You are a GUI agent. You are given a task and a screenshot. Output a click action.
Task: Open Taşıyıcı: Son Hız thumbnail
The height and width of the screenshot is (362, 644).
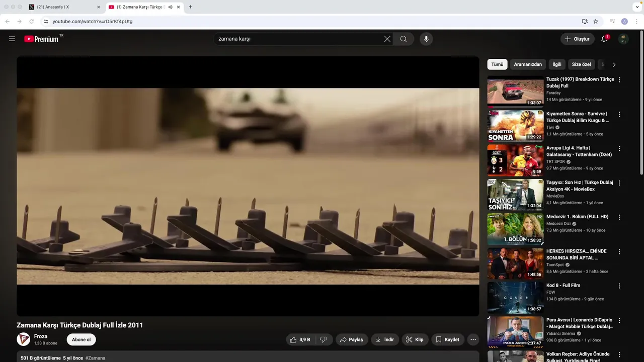[515, 195]
